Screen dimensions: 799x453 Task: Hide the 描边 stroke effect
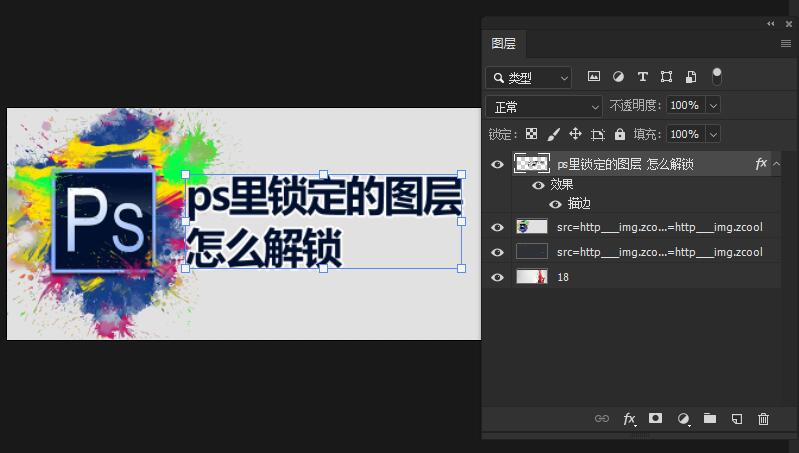[x=555, y=204]
